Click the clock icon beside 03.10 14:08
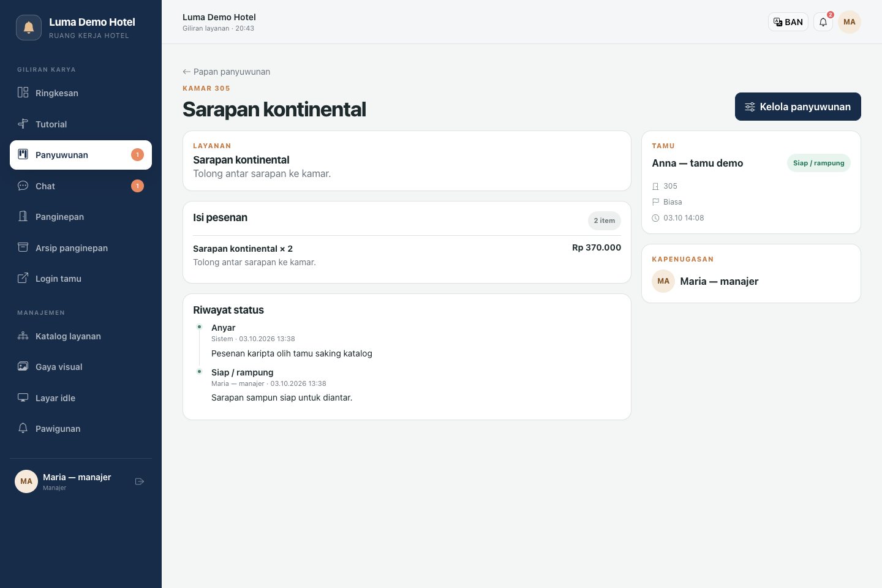This screenshot has width=882, height=588. [655, 218]
